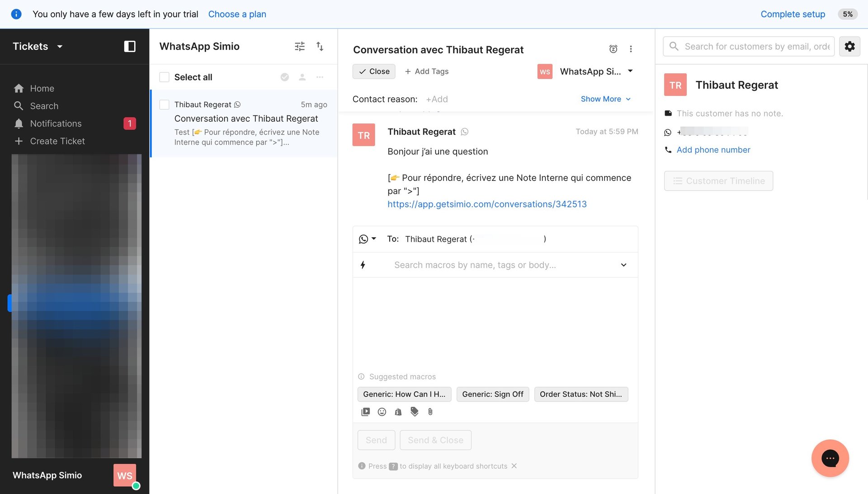Viewport: 868px width, 494px height.
Task: Expand the Tickets dropdown in sidebar
Action: coord(59,47)
